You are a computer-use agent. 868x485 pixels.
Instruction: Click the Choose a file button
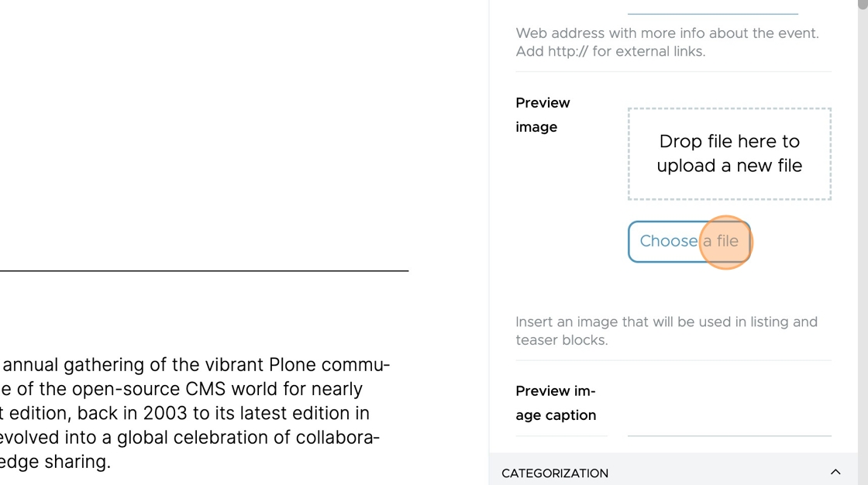point(689,242)
